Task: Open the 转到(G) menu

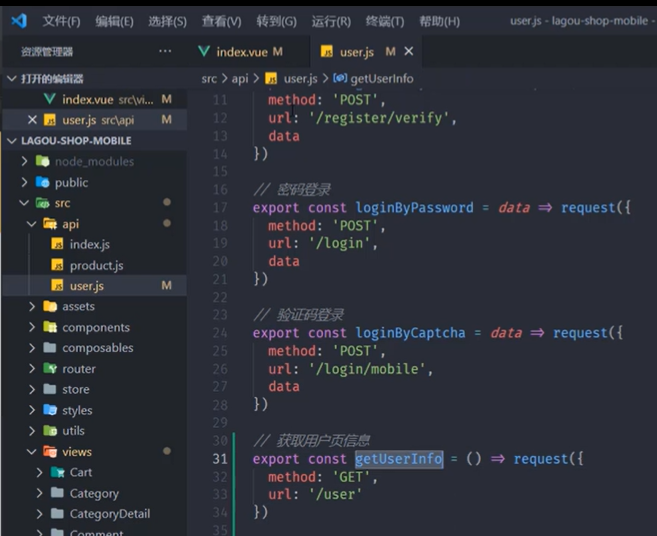Action: coord(277,21)
